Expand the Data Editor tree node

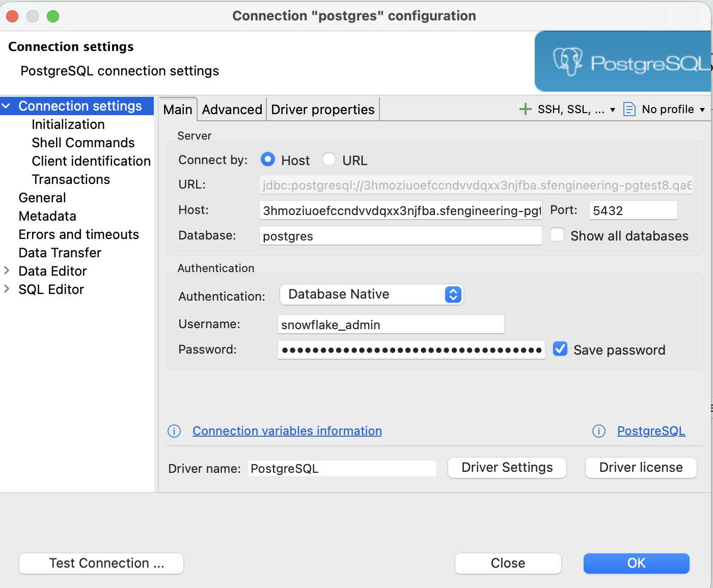click(x=7, y=271)
